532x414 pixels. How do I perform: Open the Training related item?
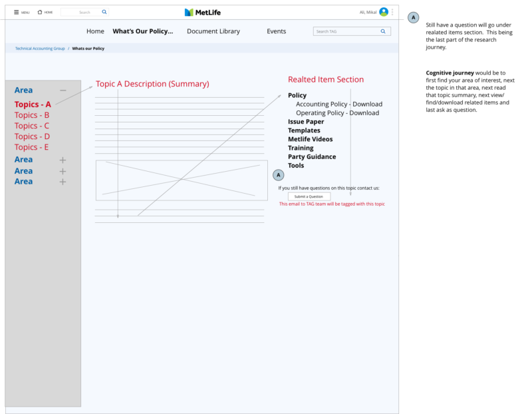click(301, 148)
